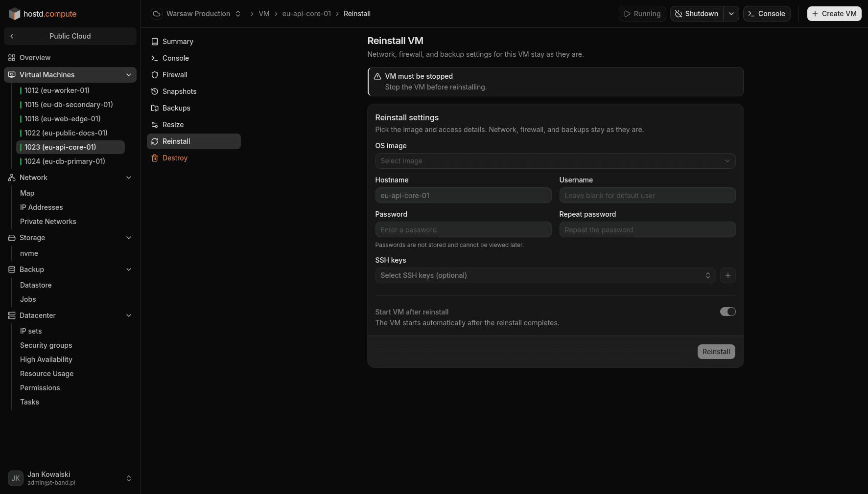Click the cloud icon beside Warsaw Production

(157, 14)
